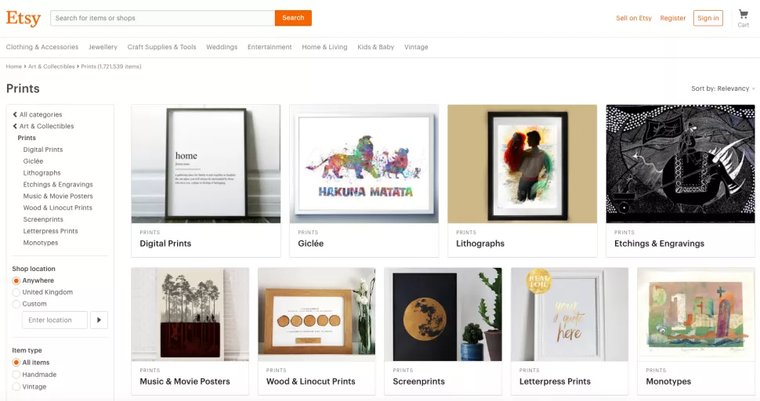Image resolution: width=760 pixels, height=401 pixels.
Task: Open Home & Living category menu
Action: pyautogui.click(x=324, y=47)
